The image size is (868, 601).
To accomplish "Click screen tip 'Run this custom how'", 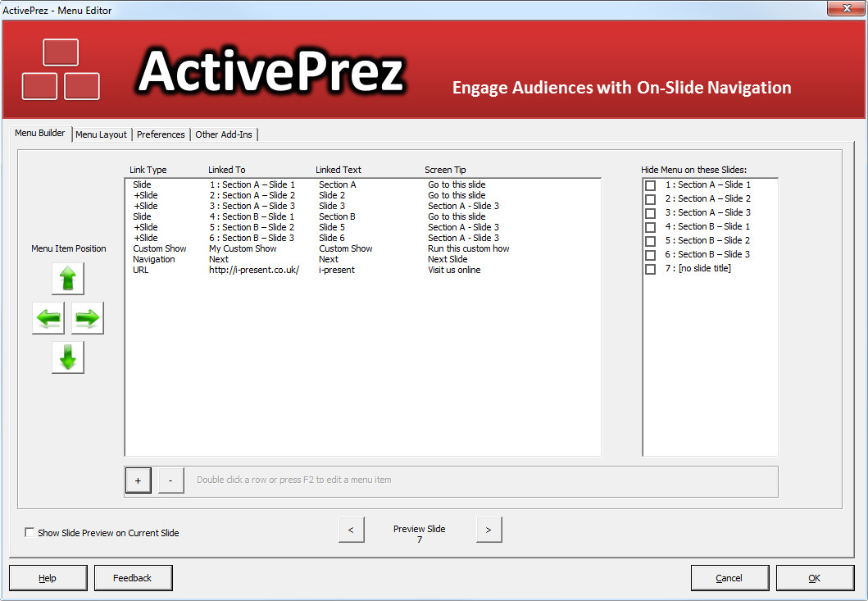I will [x=468, y=248].
